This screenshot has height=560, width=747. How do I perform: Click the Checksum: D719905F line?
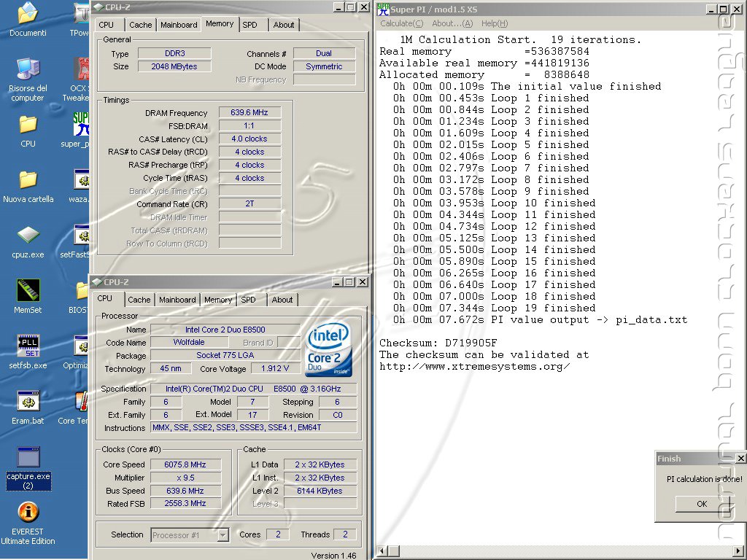[x=438, y=343]
